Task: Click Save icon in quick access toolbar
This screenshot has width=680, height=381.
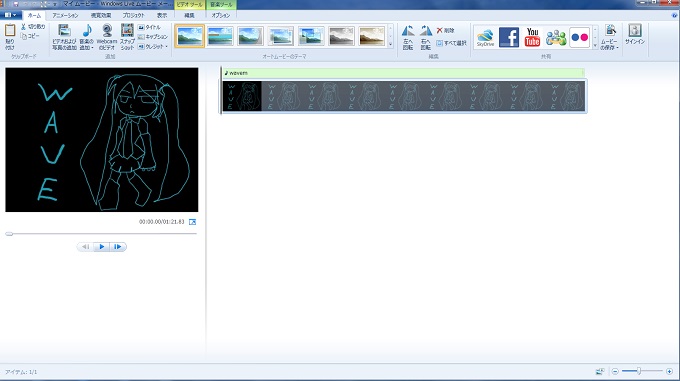Action: (16, 4)
